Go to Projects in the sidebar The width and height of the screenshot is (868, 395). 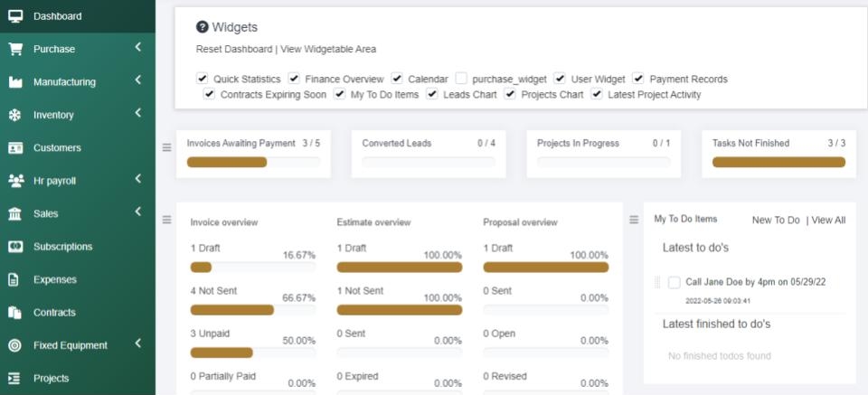point(52,378)
